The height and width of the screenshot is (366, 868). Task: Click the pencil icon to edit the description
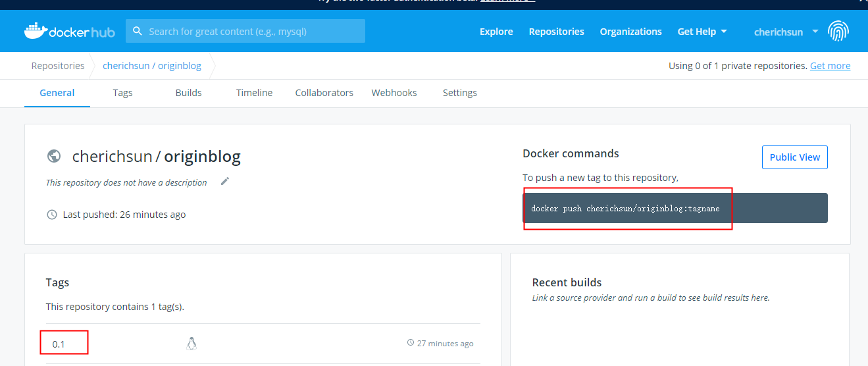[225, 181]
